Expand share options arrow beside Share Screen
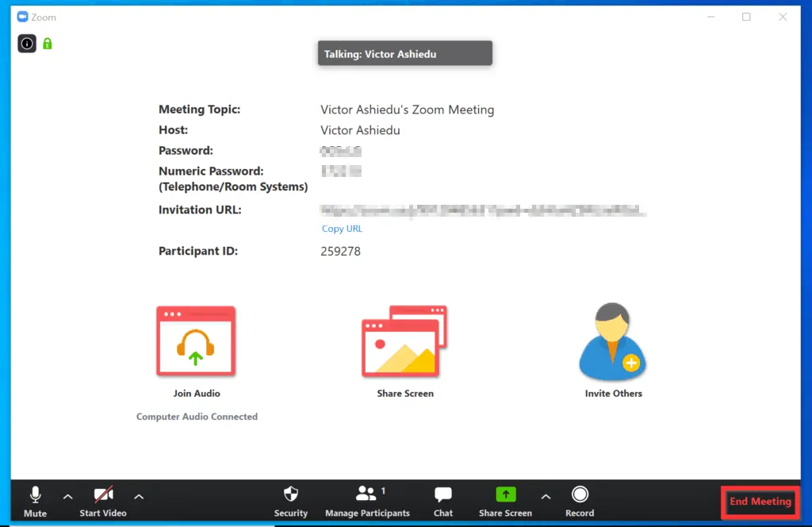This screenshot has width=812, height=527. tap(546, 496)
